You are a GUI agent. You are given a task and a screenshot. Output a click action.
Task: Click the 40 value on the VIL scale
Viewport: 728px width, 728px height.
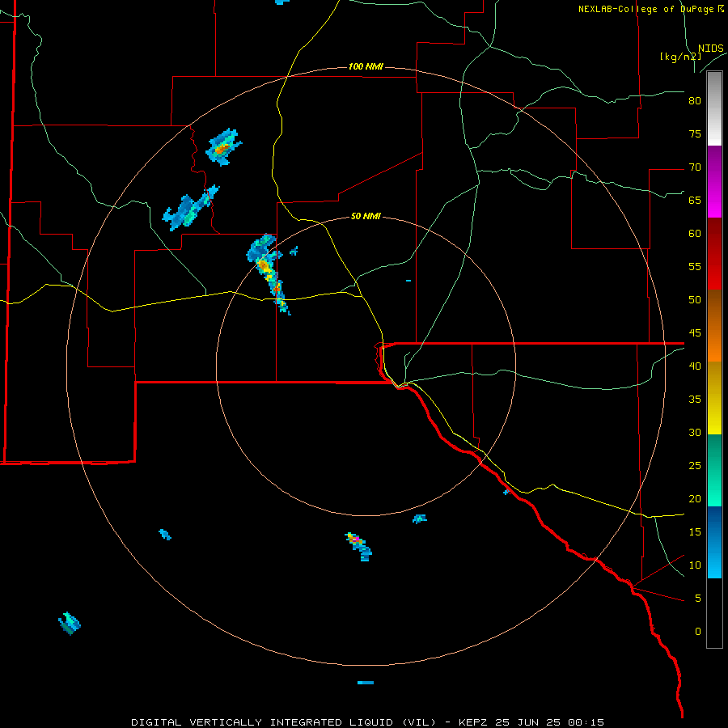coord(695,366)
